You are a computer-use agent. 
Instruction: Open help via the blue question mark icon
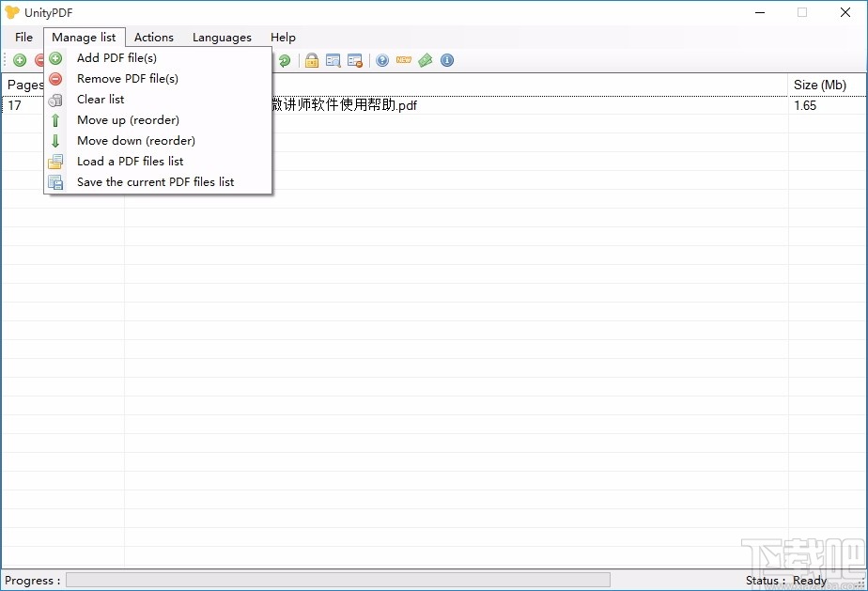381,59
